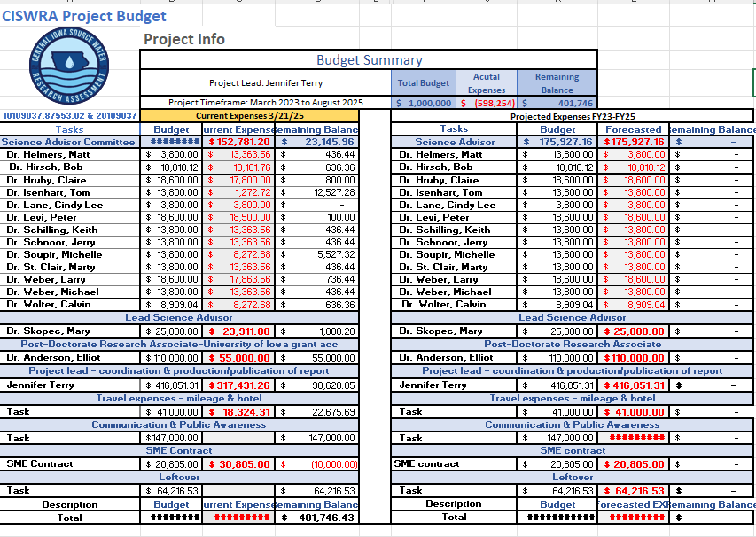Select the 401,746 remaining balance summary value
Screen dimensions: 756x537
(x=557, y=103)
